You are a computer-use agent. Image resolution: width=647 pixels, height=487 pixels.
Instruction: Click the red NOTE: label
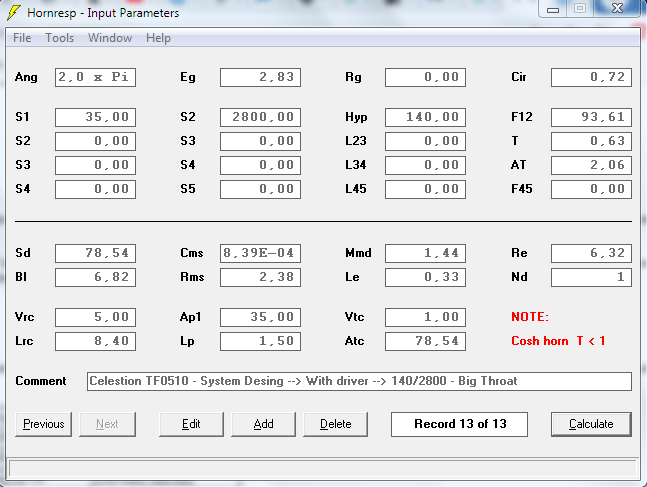[x=530, y=317]
